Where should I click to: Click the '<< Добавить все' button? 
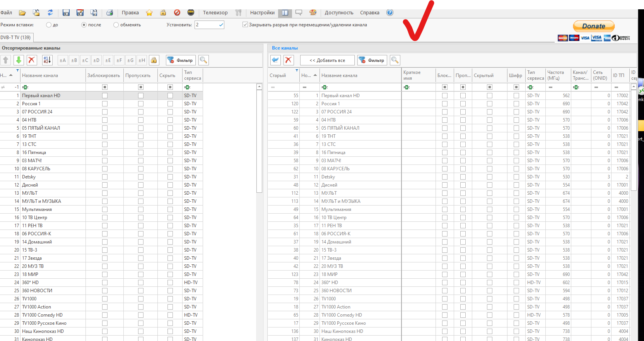[x=327, y=60]
